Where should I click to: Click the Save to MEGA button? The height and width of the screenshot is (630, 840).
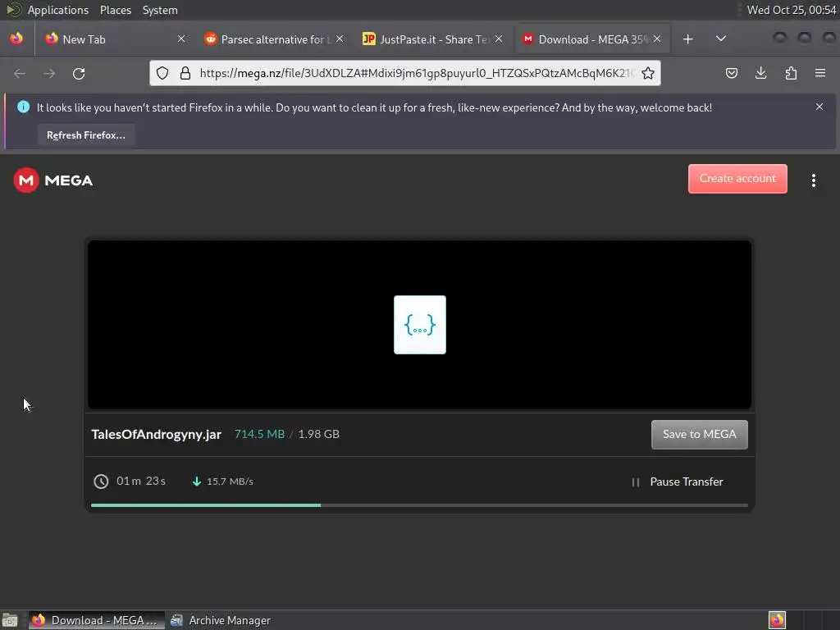click(699, 435)
